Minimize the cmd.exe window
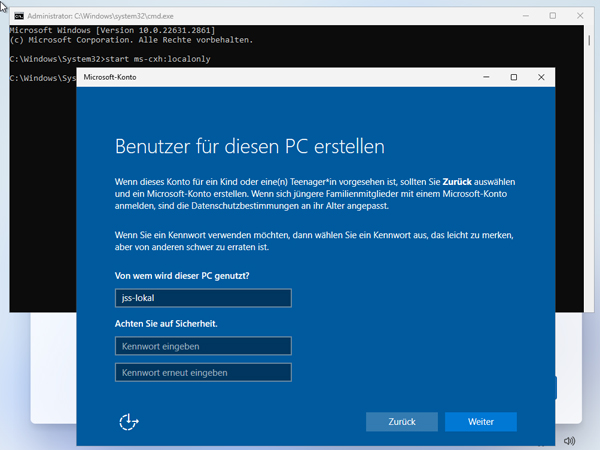Viewport: 600px width, 450px height. 526,16
